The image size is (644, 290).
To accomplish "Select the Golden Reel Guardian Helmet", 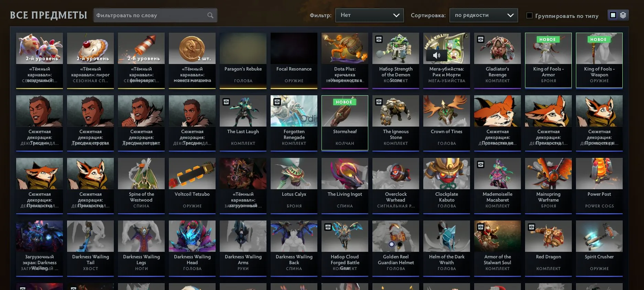I will pos(396,248).
